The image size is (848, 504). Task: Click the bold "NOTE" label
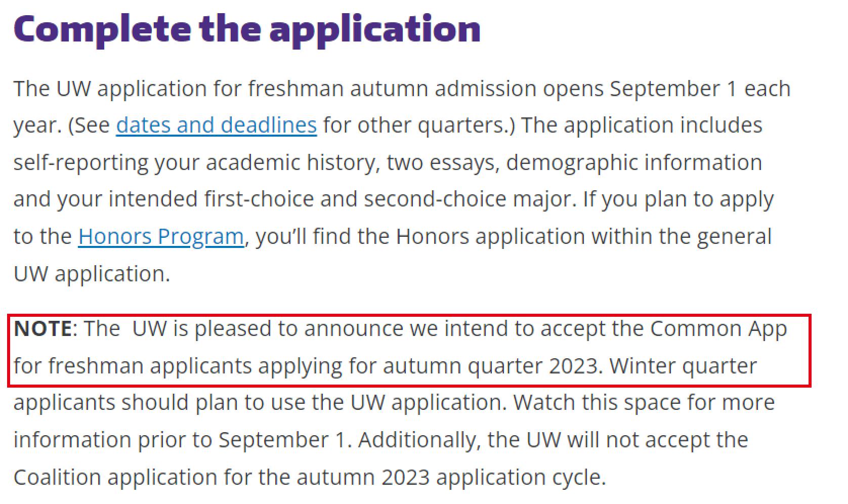pos(43,328)
